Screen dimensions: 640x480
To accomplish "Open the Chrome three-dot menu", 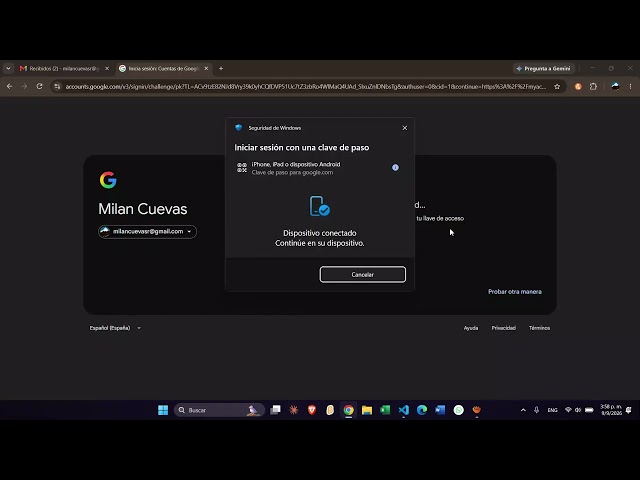I will click(630, 86).
